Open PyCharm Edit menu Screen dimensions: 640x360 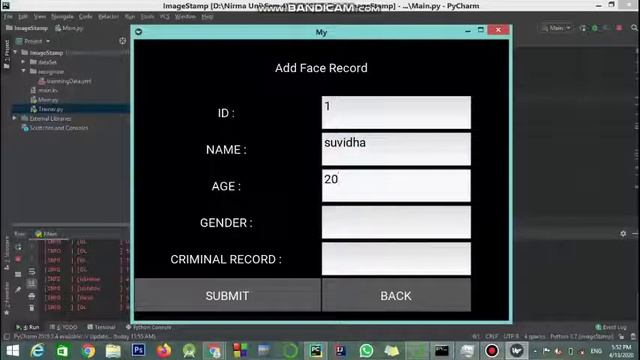click(x=23, y=17)
